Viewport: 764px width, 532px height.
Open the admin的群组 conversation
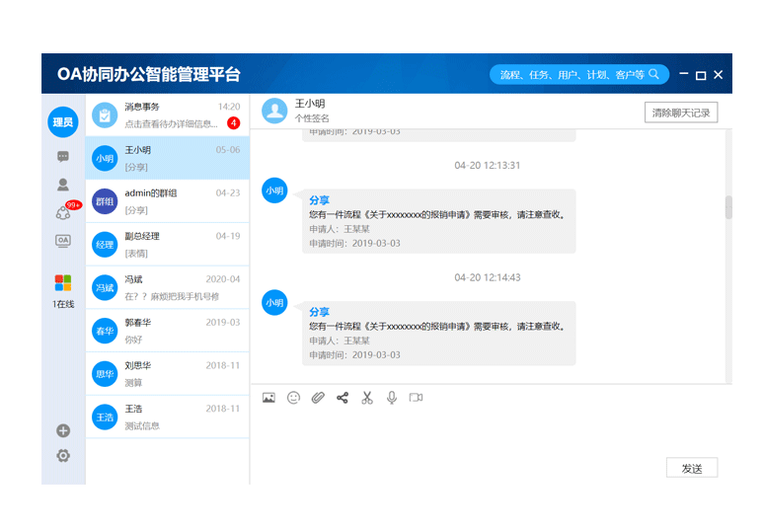(x=168, y=201)
